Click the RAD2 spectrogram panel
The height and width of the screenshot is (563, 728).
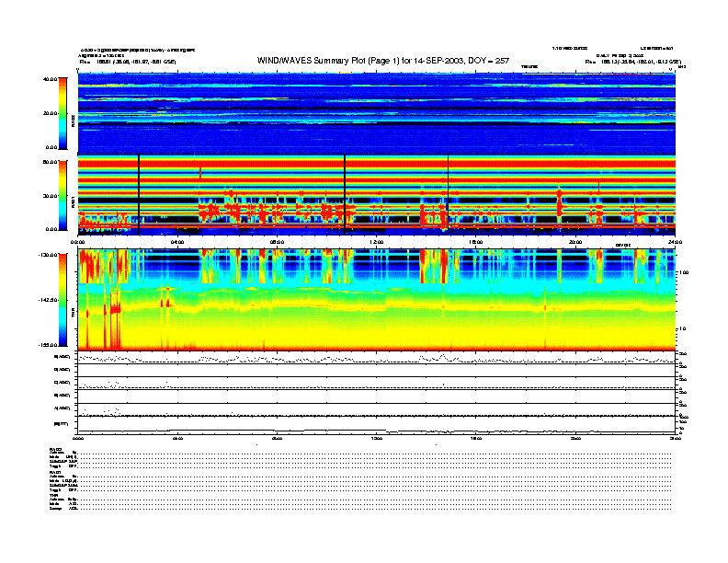point(377,113)
